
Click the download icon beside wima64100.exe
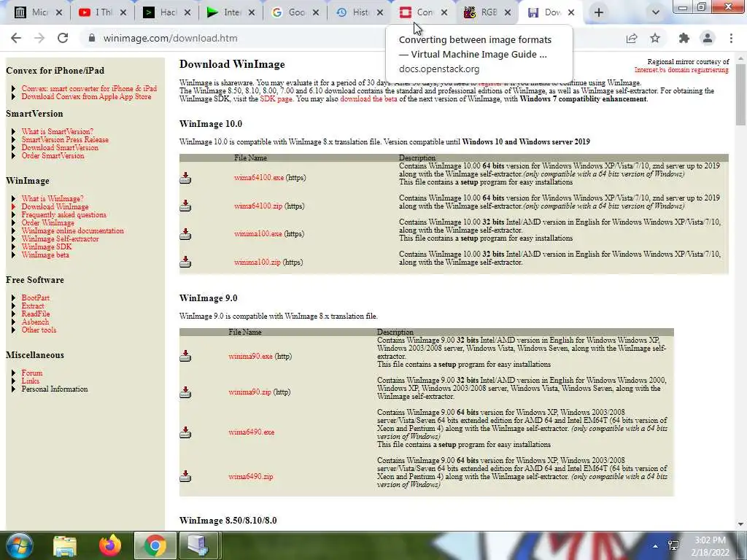click(185, 178)
